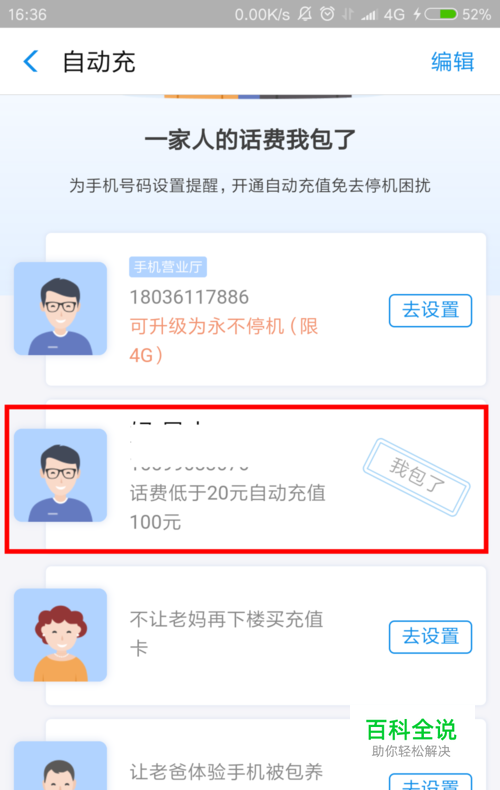
Task: Tap the blue back arrow icon
Action: (31, 61)
